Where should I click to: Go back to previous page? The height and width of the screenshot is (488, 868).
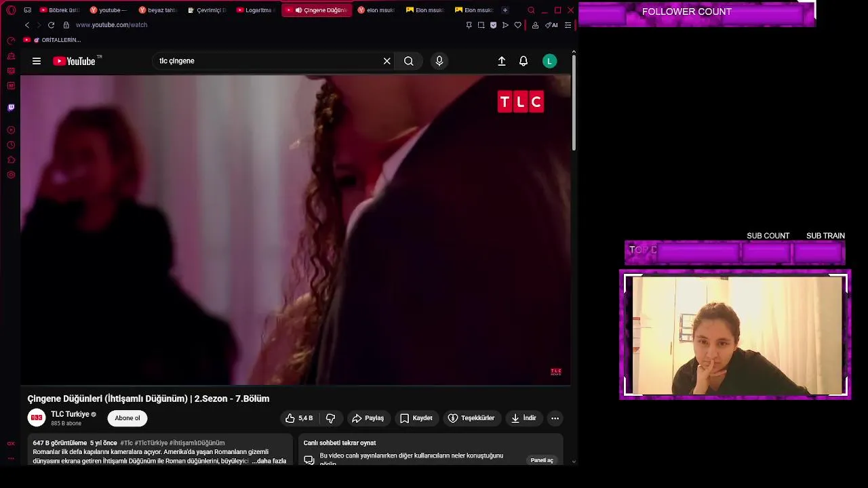[x=27, y=25]
